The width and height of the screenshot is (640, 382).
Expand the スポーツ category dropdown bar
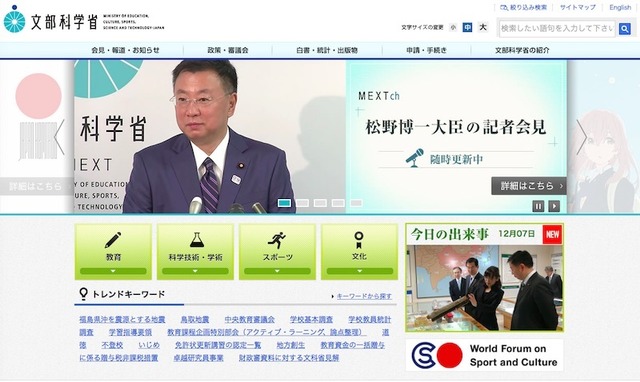click(277, 271)
